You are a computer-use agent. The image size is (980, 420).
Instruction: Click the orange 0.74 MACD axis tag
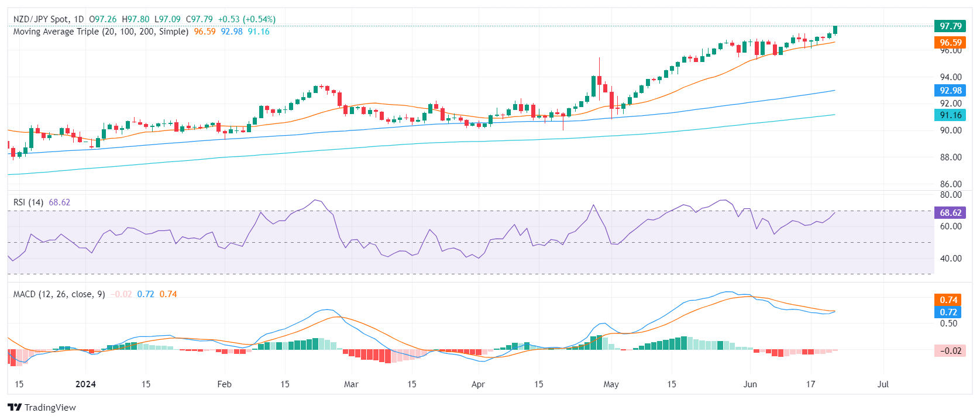pyautogui.click(x=948, y=299)
